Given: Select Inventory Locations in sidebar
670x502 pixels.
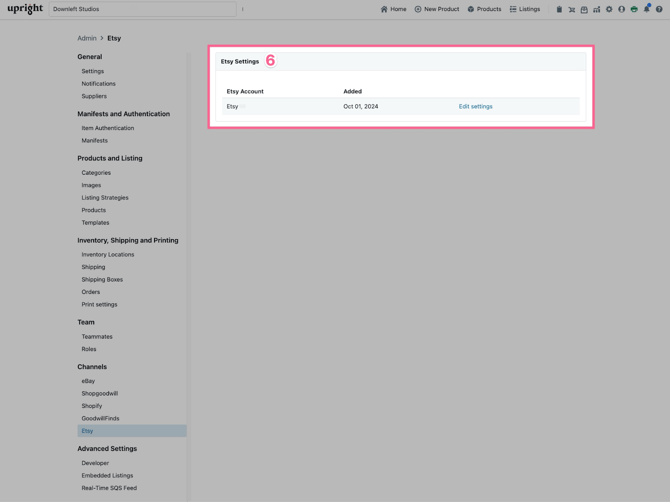Looking at the screenshot, I should pyautogui.click(x=108, y=254).
